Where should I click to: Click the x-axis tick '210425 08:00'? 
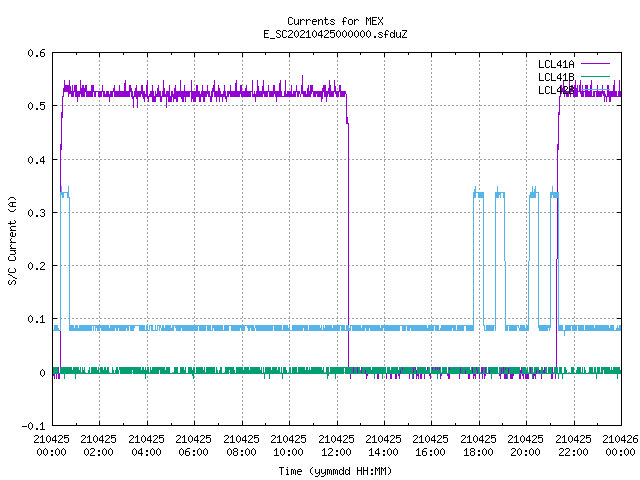click(241, 446)
